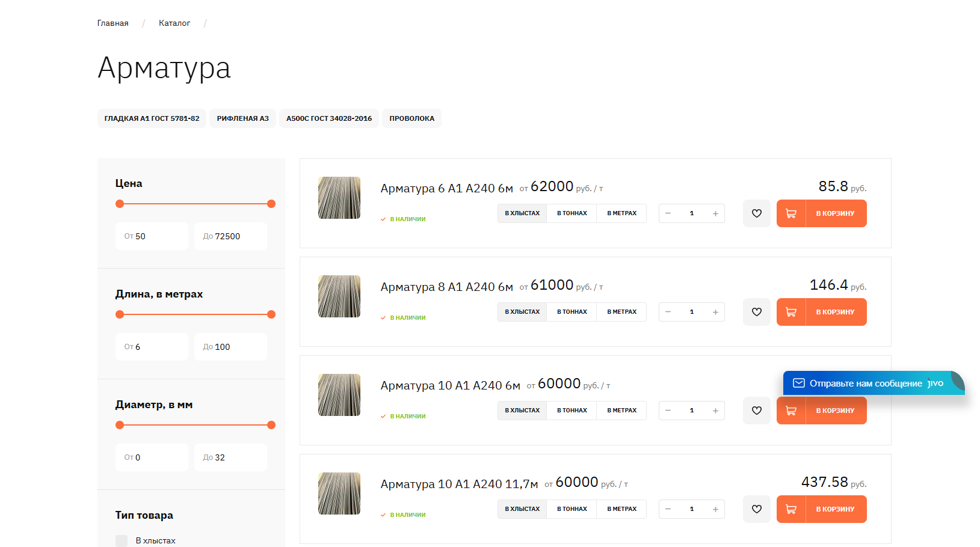Decrease quantity of Арматура 10 А1 А240 6м

pyautogui.click(x=668, y=411)
